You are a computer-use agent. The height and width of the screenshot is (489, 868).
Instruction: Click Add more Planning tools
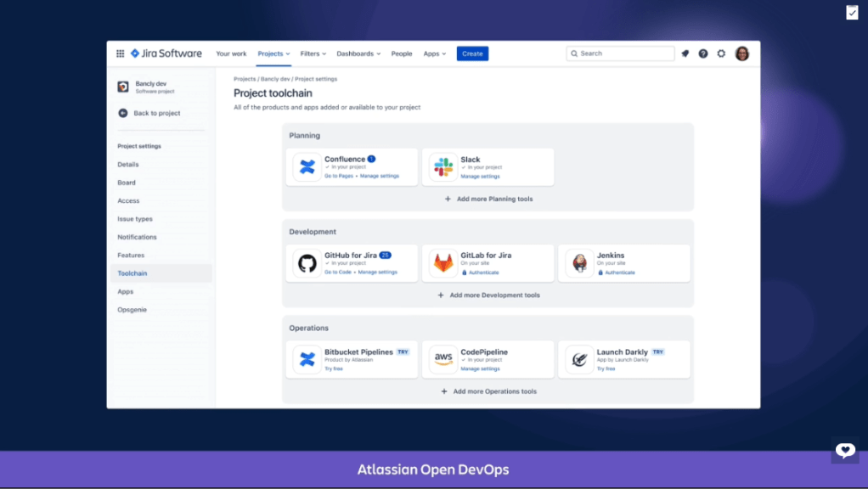click(488, 199)
